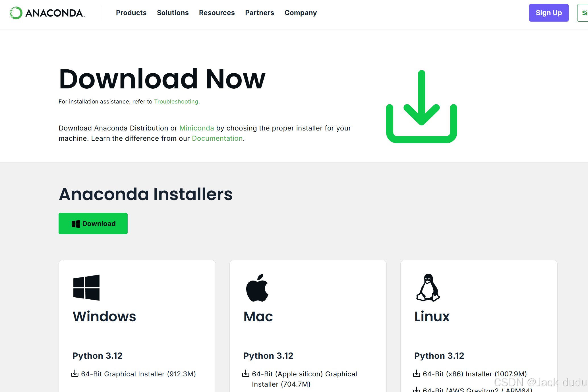Viewport: 588px width, 392px height.
Task: Open the Company navigation menu
Action: [x=301, y=13]
